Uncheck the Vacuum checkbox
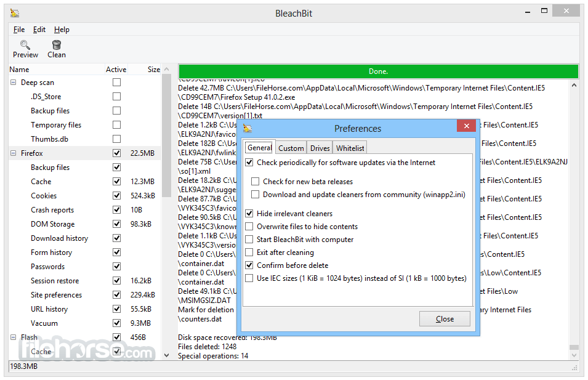 116,323
